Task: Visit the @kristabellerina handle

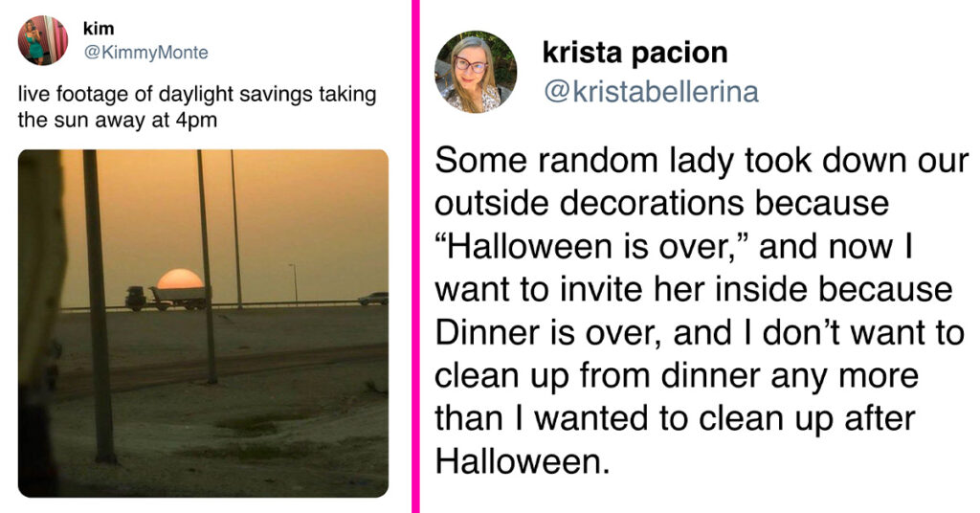Action: pyautogui.click(x=651, y=91)
